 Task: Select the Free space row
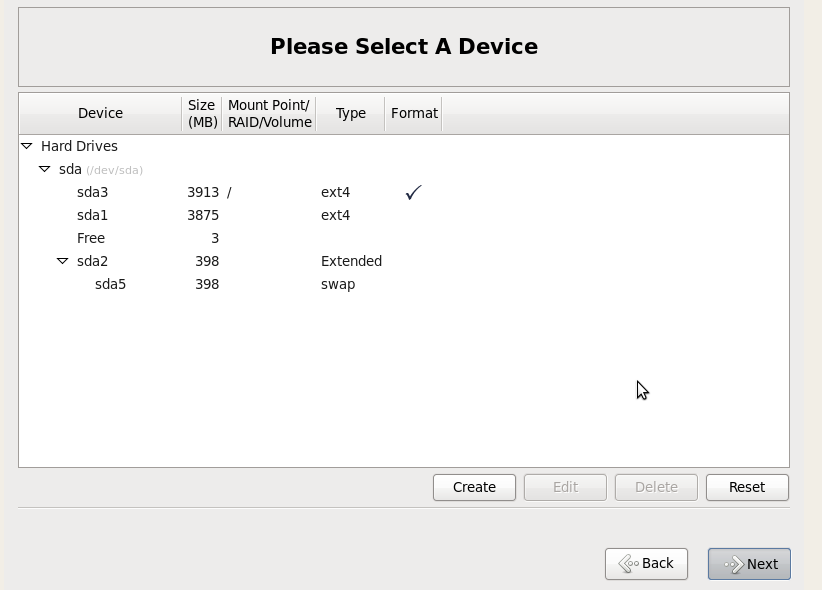point(404,238)
